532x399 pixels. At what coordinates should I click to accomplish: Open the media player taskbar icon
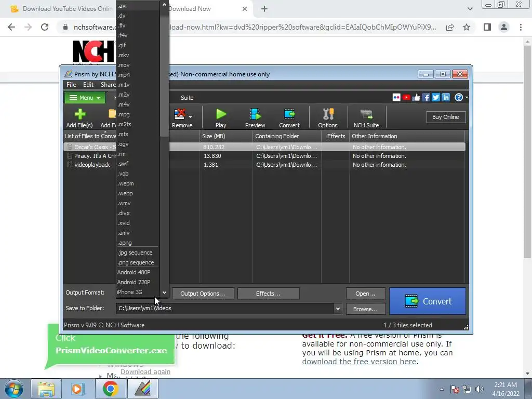click(77, 389)
